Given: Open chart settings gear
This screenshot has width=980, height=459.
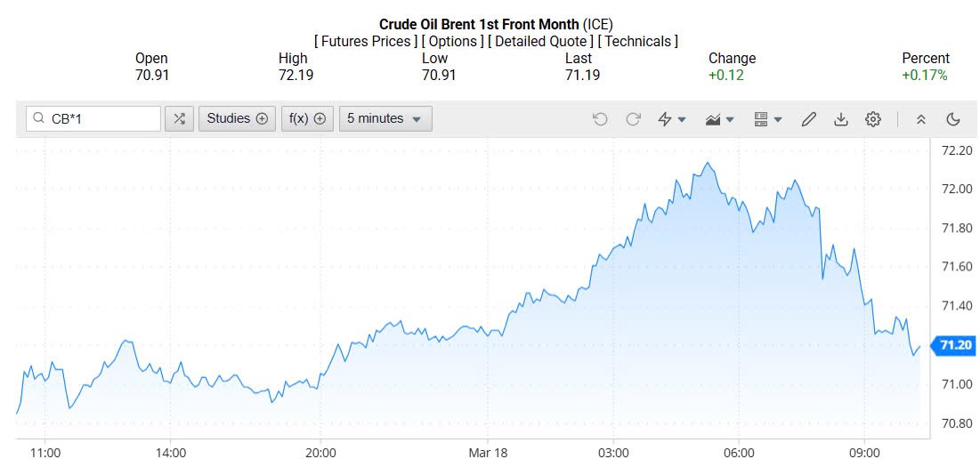Looking at the screenshot, I should click(872, 119).
